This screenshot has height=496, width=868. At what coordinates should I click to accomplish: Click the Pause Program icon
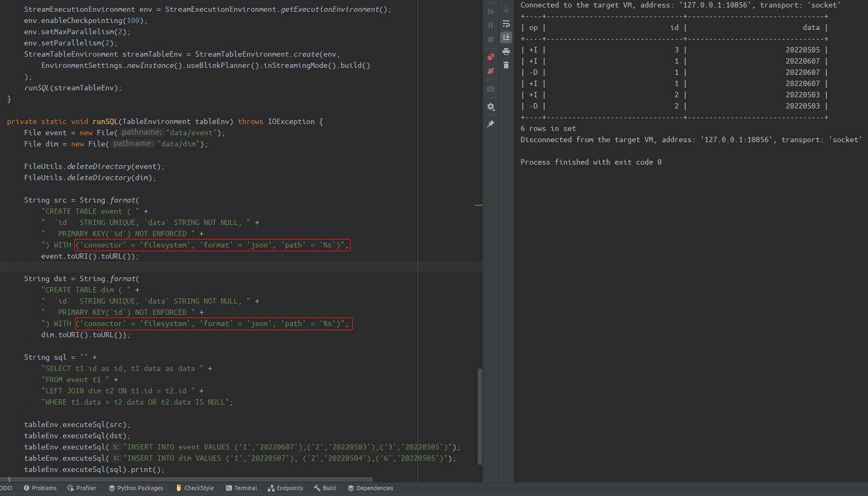tap(491, 25)
